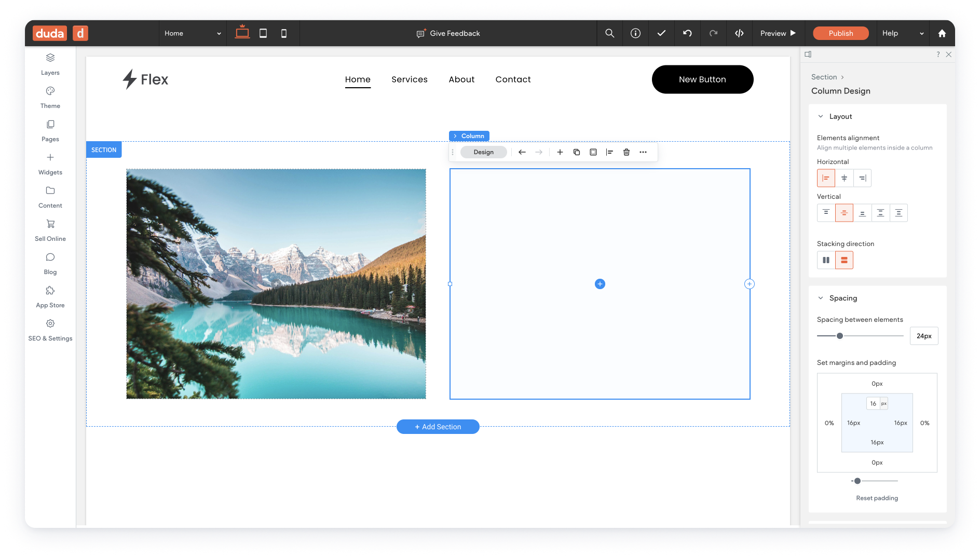Collapse the Layout section

(x=821, y=116)
